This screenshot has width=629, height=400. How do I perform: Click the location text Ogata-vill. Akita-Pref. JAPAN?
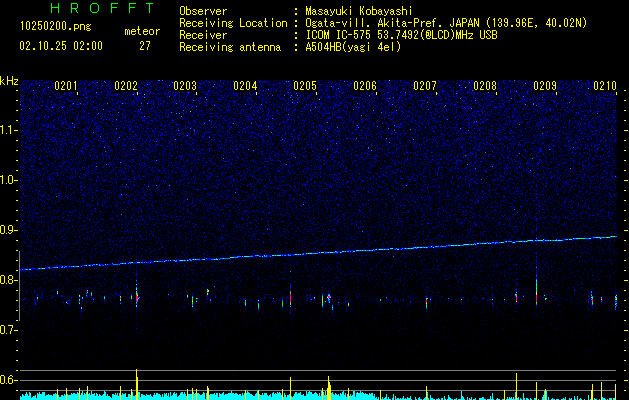point(392,23)
